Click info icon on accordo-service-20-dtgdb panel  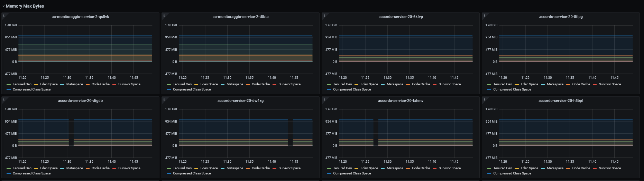pos(3,99)
